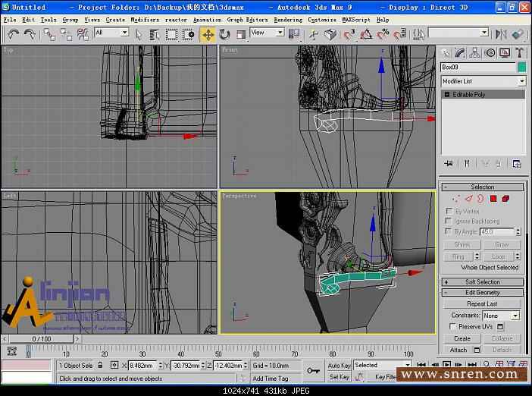The width and height of the screenshot is (532, 396).
Task: Open the Modifier List dropdown
Action: click(x=521, y=81)
